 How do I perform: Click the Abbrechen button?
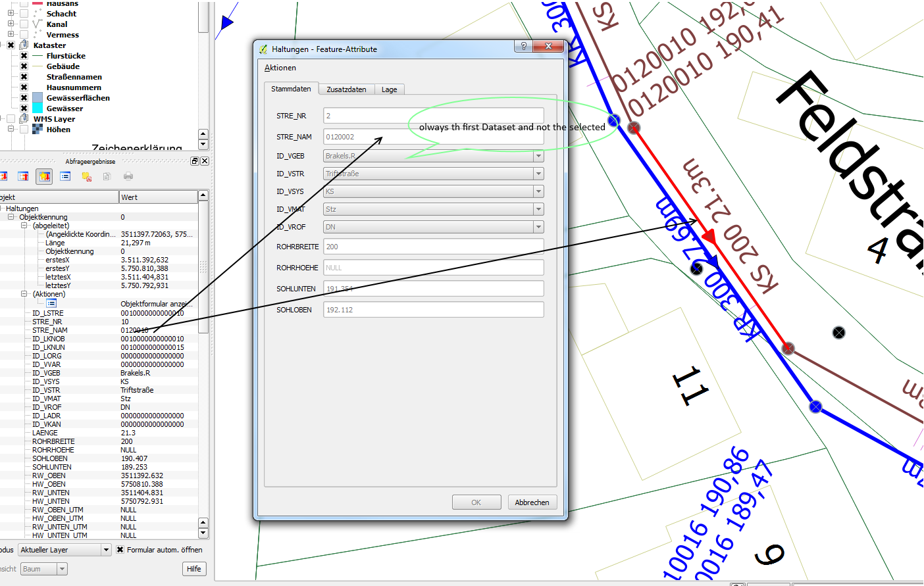tap(532, 502)
